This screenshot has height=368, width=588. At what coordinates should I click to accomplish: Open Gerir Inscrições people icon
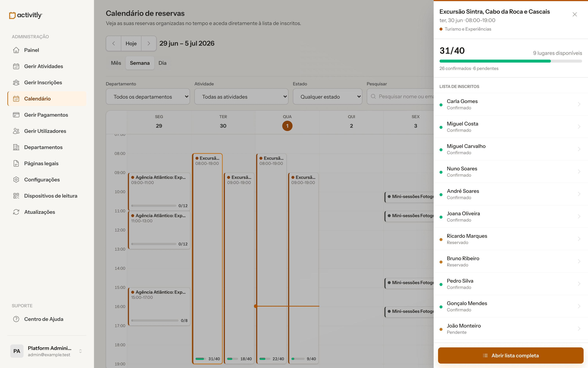(16, 82)
